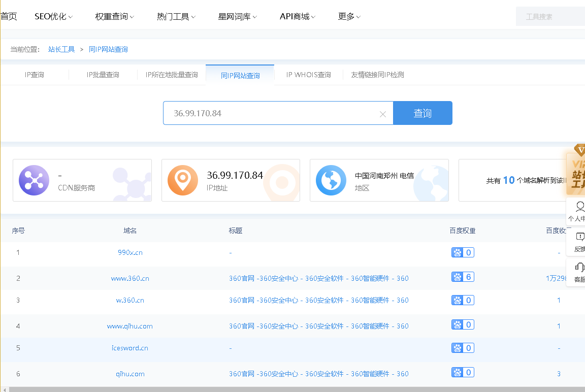The image size is (585, 392).
Task: Select the 同IP网站查询 tab
Action: pos(240,75)
